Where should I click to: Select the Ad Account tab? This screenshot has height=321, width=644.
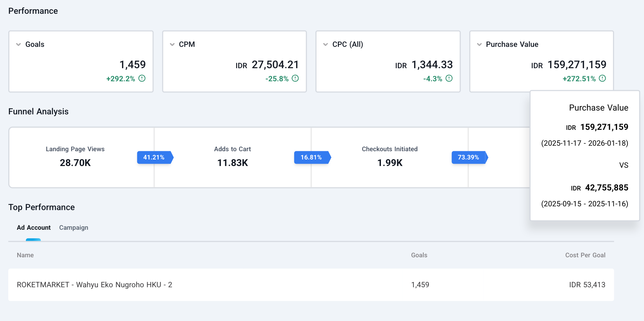(34, 228)
